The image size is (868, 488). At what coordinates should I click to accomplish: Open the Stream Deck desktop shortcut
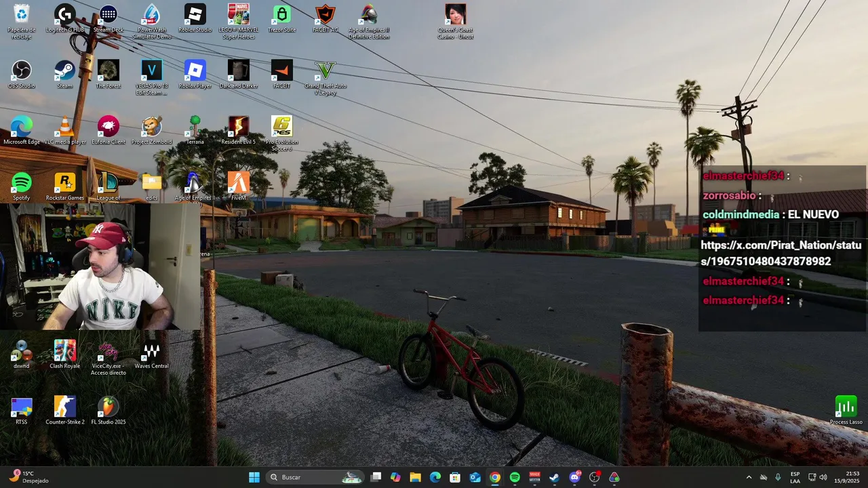tap(108, 19)
